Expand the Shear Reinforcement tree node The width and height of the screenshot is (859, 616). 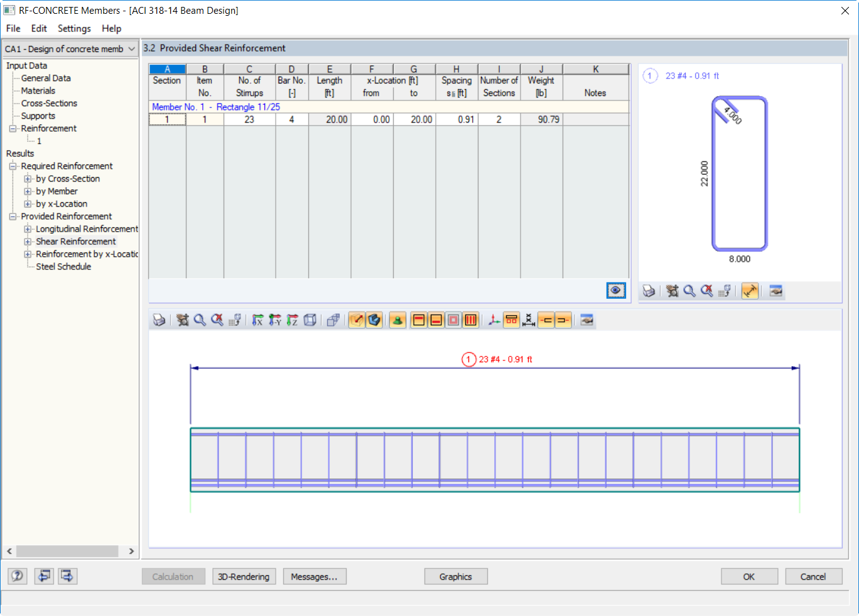[28, 241]
